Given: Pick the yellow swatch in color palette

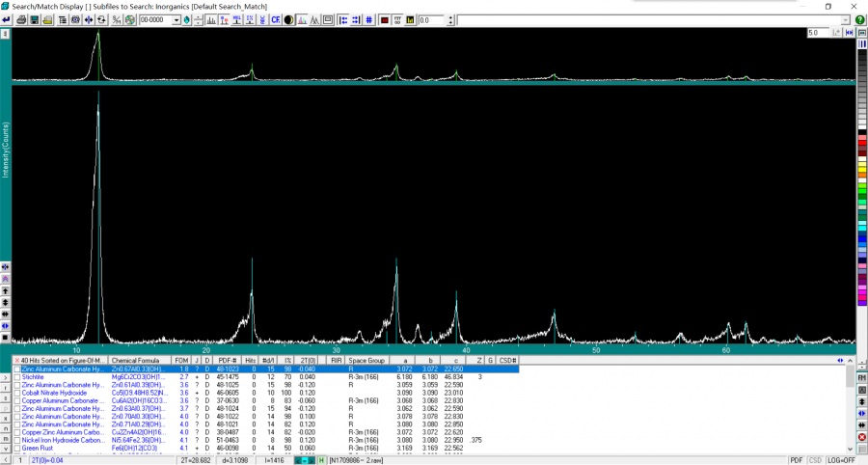Looking at the screenshot, I should (861, 168).
